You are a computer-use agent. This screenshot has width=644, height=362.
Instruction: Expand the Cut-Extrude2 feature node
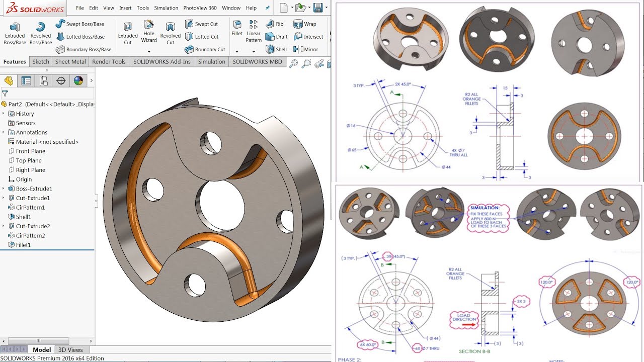[x=4, y=226]
